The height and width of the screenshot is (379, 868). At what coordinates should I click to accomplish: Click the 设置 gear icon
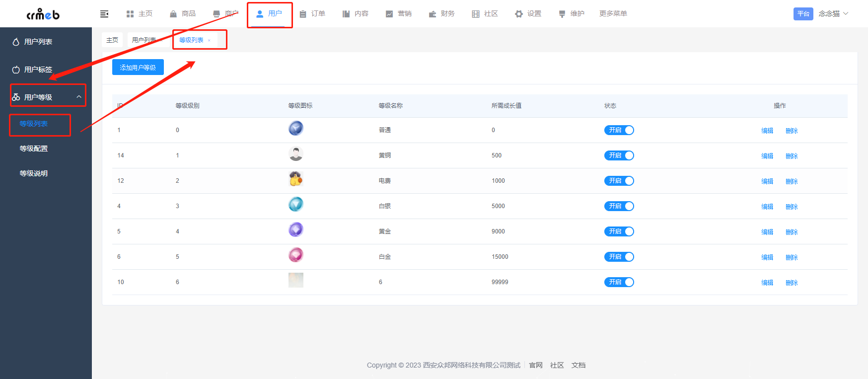[x=519, y=14]
